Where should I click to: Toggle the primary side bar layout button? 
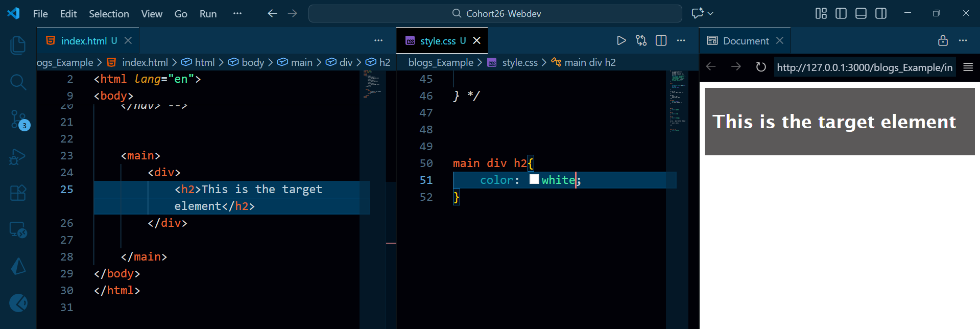(x=841, y=14)
